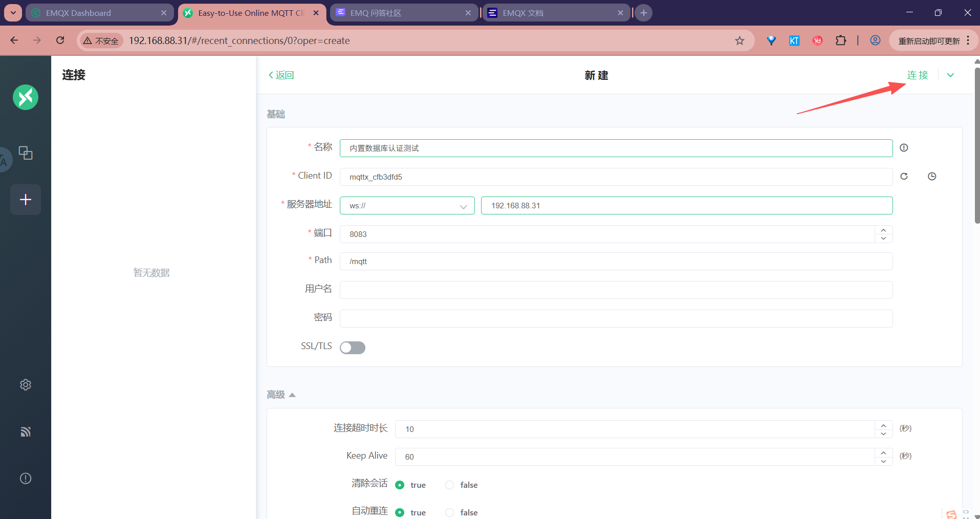Click the 端口 input field showing 8083
Viewport: 980px width, 519px height.
[607, 234]
